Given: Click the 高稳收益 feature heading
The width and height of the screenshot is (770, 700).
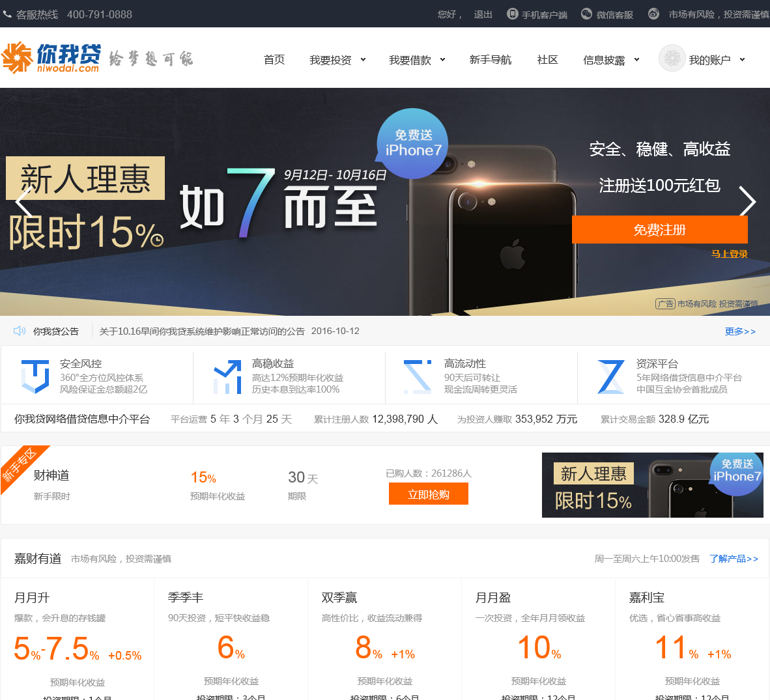Looking at the screenshot, I should point(273,364).
